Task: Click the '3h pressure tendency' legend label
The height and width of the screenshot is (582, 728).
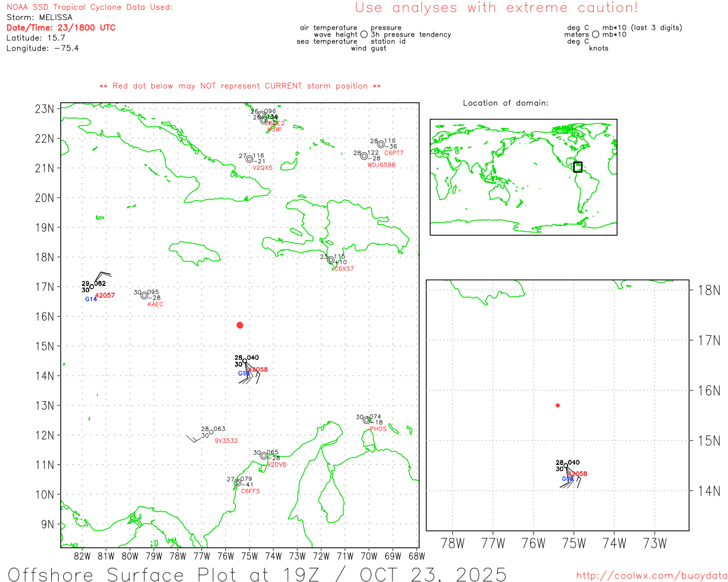Action: 411,35
